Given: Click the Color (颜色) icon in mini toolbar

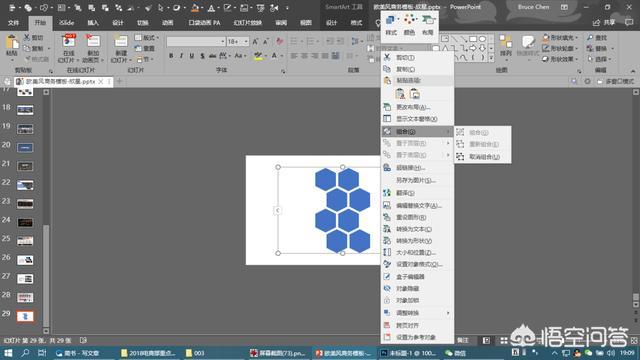Looking at the screenshot, I should pos(409,20).
